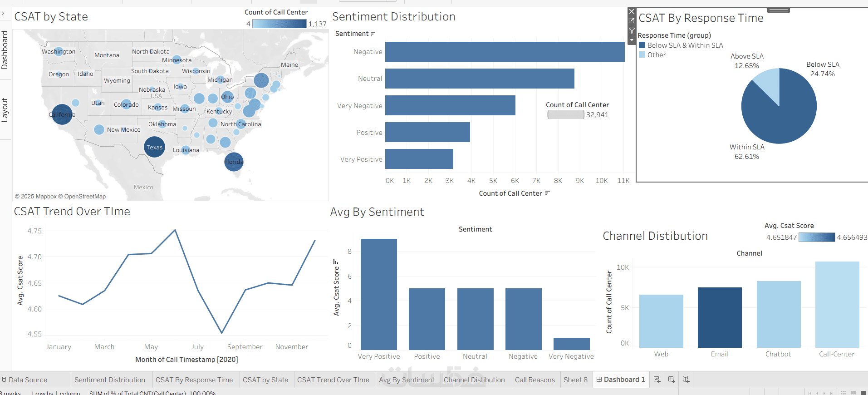Viewport: 868px width, 395px height.
Task: Click the Texas bubble on the map
Action: click(x=154, y=147)
